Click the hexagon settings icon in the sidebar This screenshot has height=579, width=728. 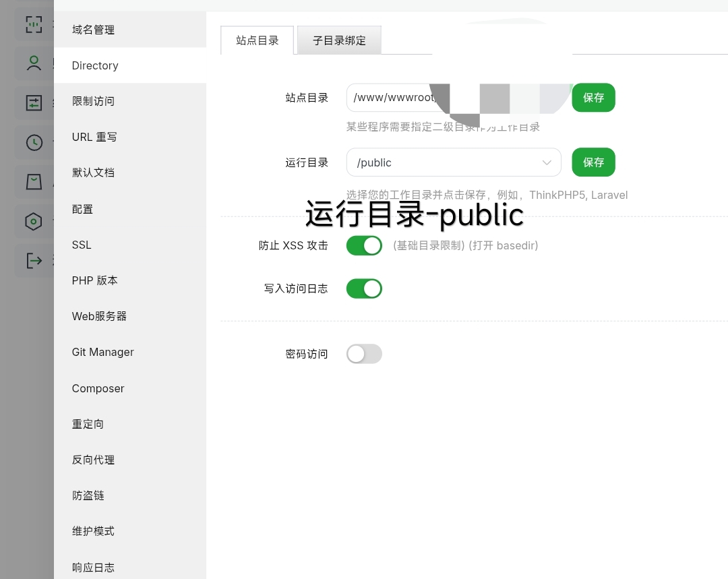click(x=34, y=221)
